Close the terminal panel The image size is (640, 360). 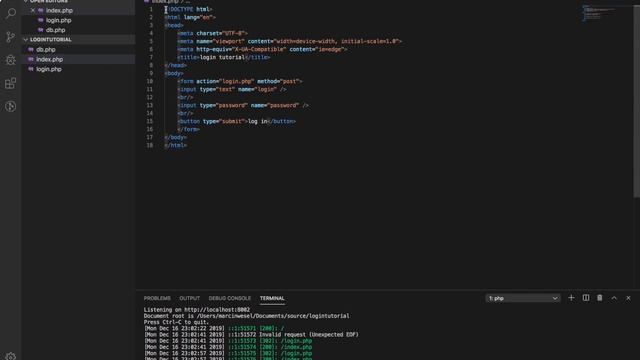628,298
